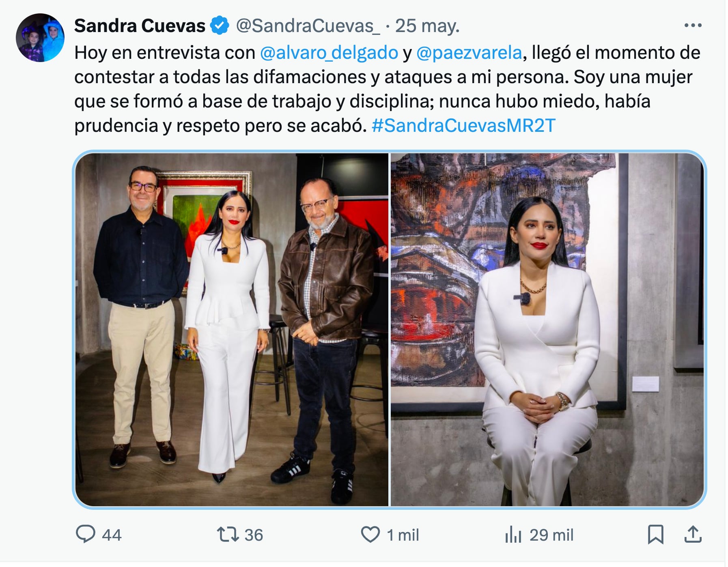The width and height of the screenshot is (728, 567).
Task: Click the repost arrows icon
Action: click(x=228, y=534)
